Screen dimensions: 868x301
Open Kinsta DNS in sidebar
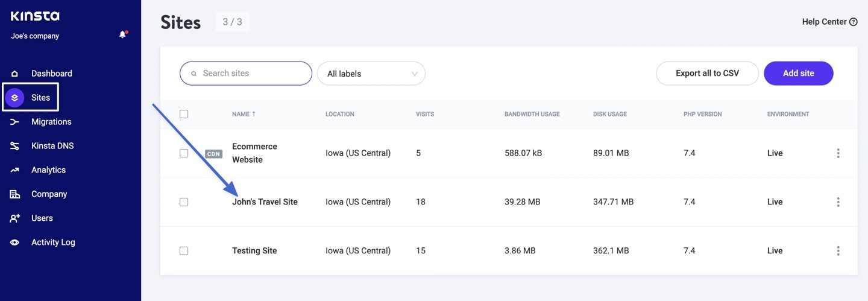[x=52, y=146]
